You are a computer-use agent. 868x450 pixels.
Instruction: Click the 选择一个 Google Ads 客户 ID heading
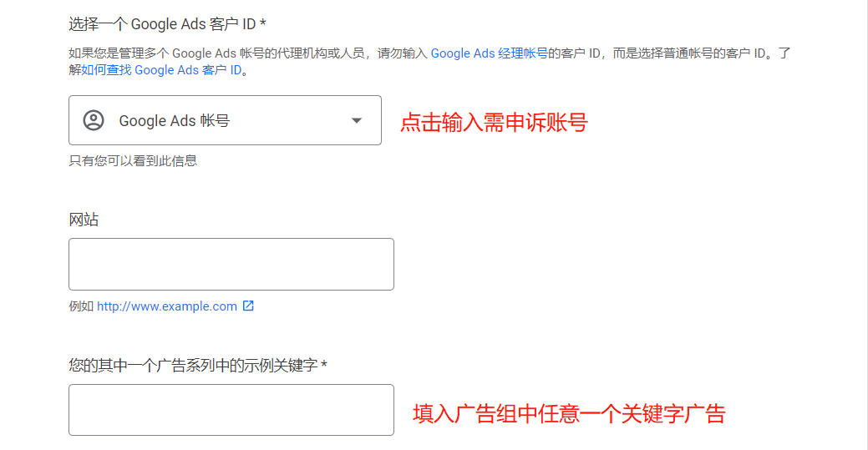162,24
